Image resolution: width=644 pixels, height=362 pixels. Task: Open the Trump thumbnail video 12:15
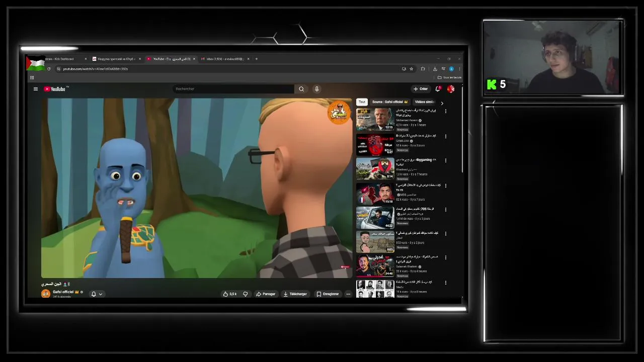375,120
